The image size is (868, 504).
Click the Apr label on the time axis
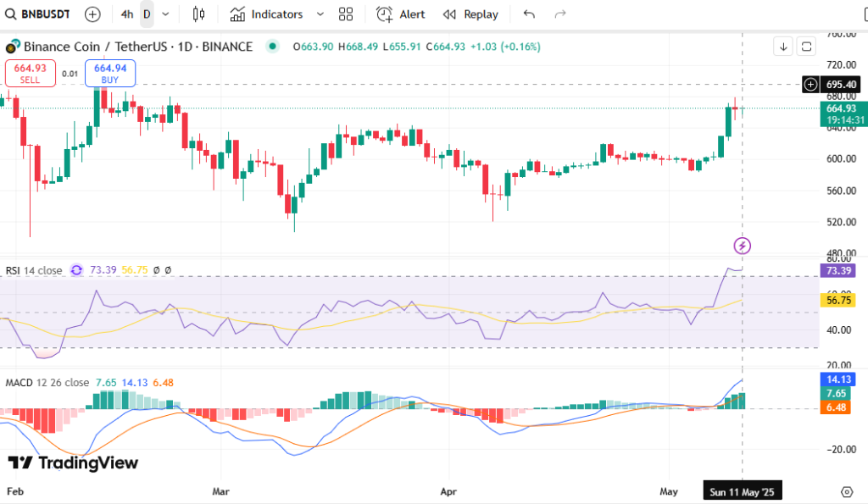[448, 492]
